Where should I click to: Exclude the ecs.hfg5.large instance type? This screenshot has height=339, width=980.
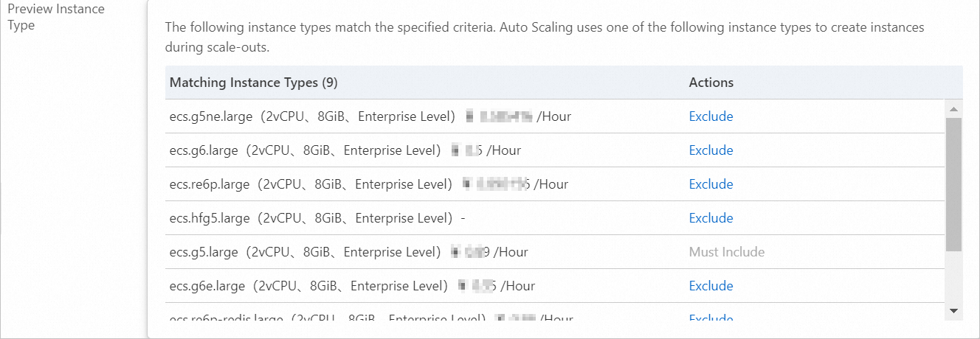[711, 218]
